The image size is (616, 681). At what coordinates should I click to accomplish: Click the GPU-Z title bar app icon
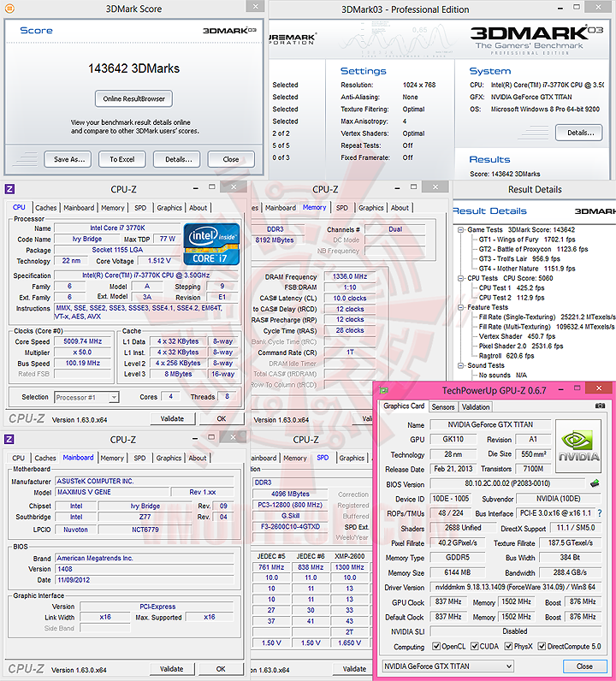(383, 390)
